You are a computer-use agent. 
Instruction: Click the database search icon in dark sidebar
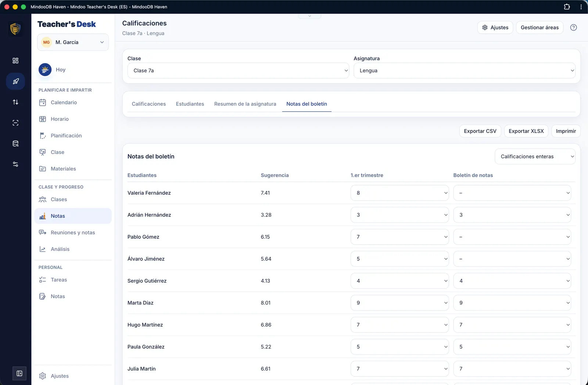point(15,144)
